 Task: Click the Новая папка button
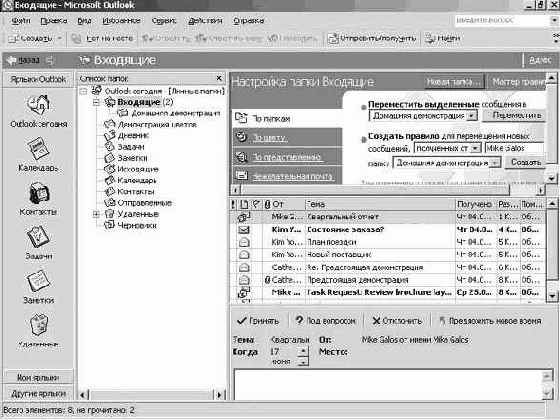[x=453, y=82]
